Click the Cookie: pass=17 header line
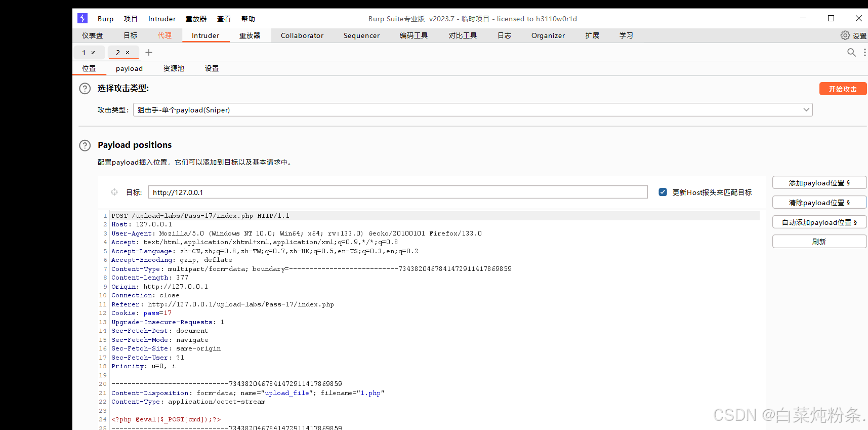This screenshot has width=868, height=430. click(141, 314)
